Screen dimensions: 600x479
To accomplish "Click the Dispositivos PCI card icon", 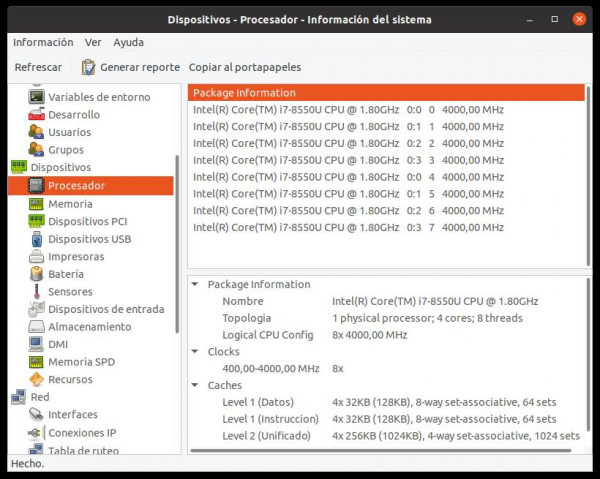I will click(36, 222).
